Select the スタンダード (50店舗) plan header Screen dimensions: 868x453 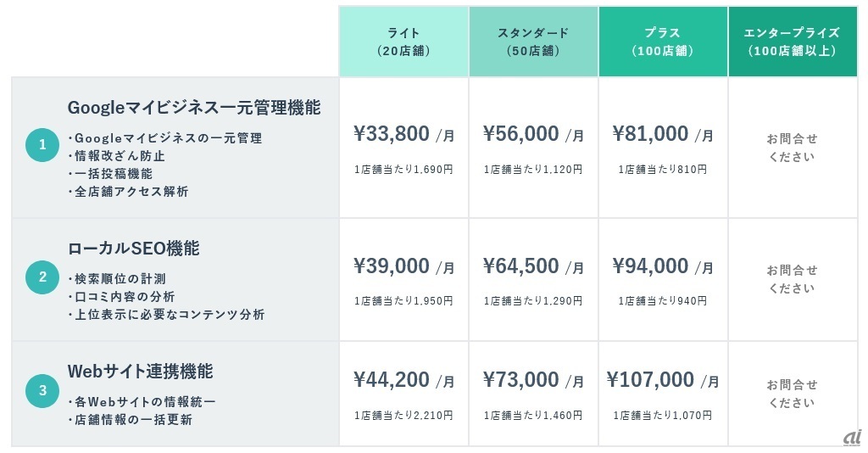(x=533, y=42)
